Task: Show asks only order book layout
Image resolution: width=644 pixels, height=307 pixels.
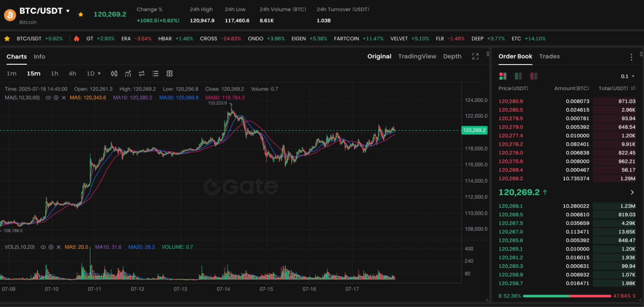Action: 534,76
